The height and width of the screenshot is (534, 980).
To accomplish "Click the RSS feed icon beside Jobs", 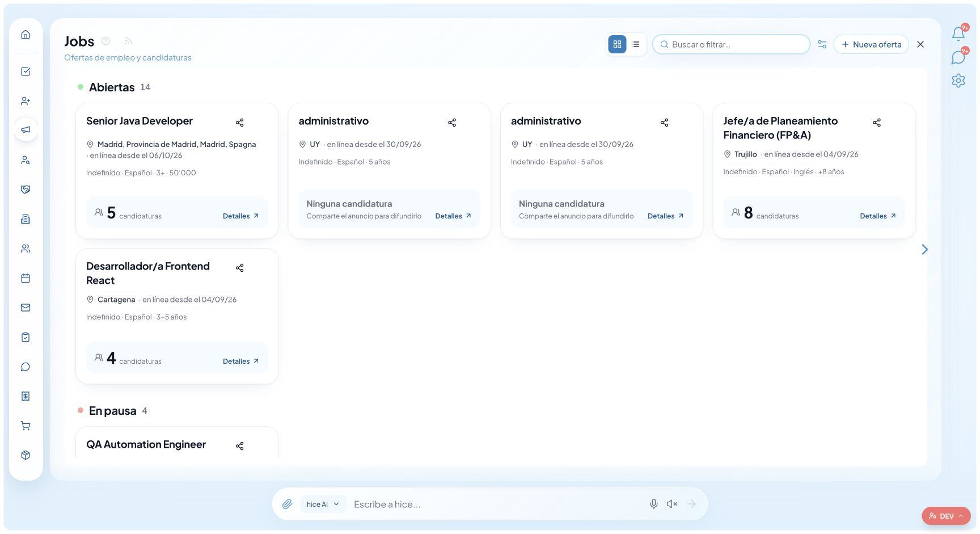I will tap(128, 41).
